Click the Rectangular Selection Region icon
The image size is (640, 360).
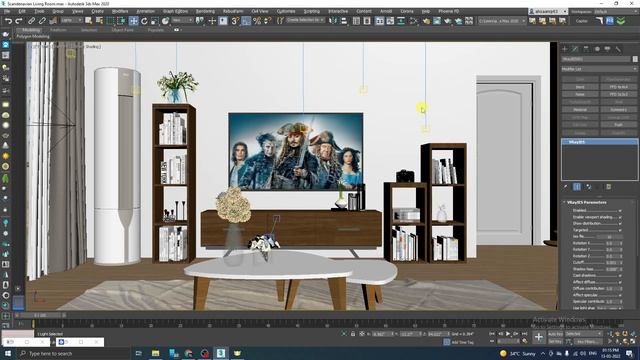pyautogui.click(x=111, y=20)
